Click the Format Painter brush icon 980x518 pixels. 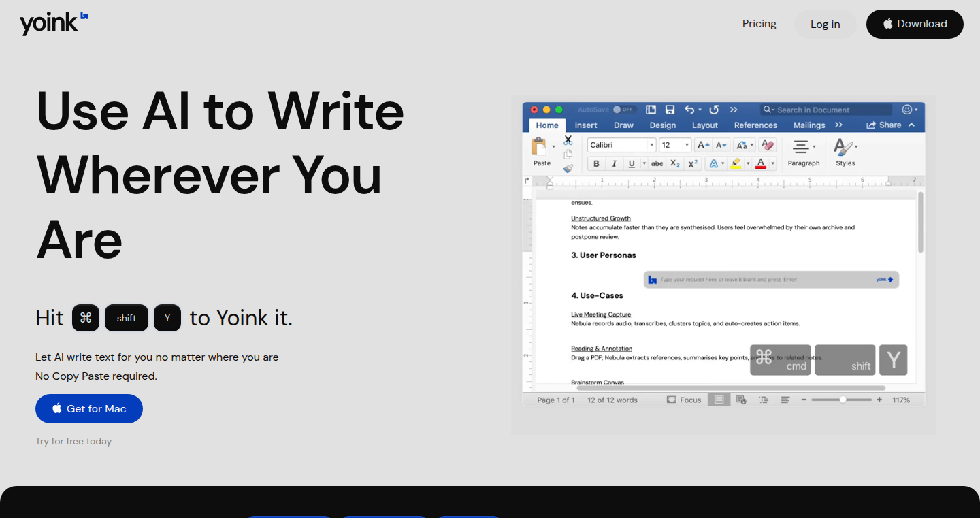pyautogui.click(x=568, y=168)
